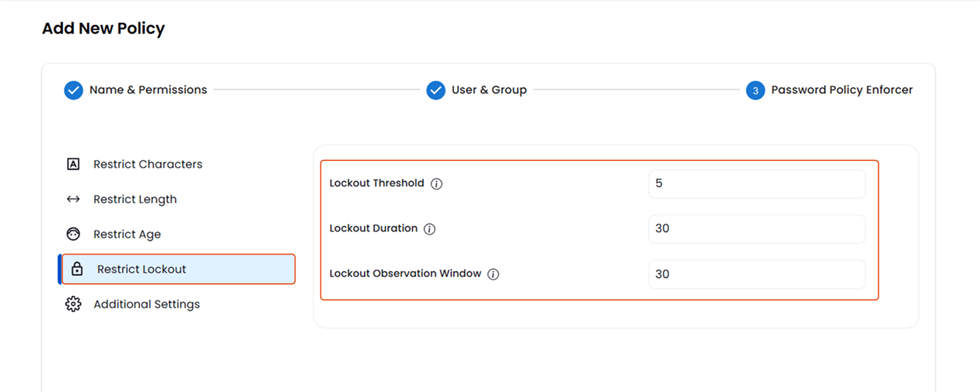Go to the Password Policy Enforcer step

click(x=842, y=90)
